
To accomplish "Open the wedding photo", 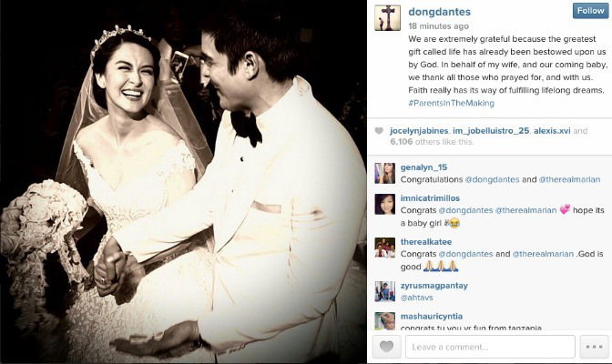I will pyautogui.click(x=183, y=182).
